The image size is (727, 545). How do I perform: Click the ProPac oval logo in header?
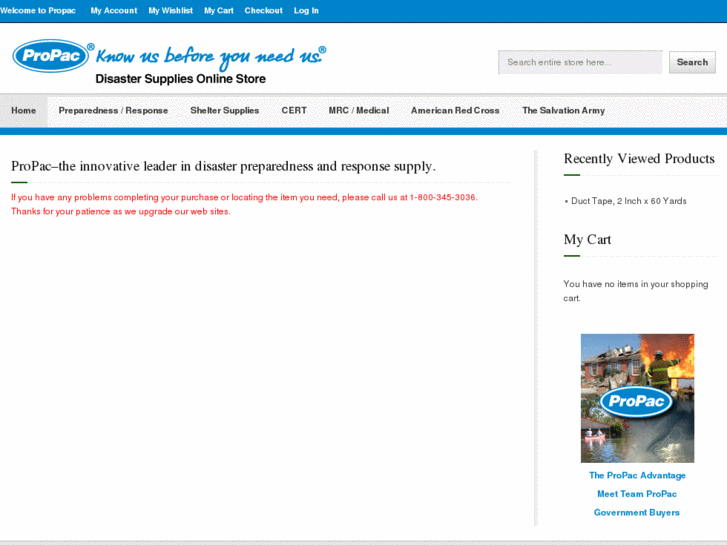(x=51, y=56)
